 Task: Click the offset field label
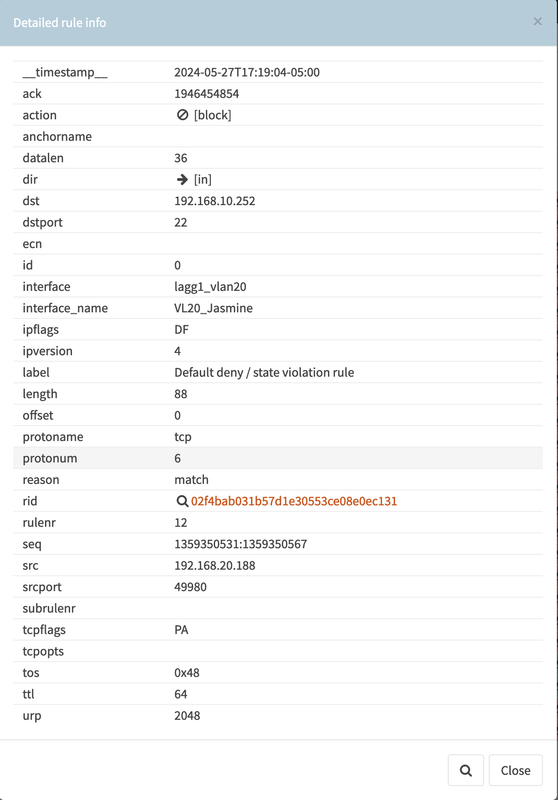pyautogui.click(x=38, y=415)
